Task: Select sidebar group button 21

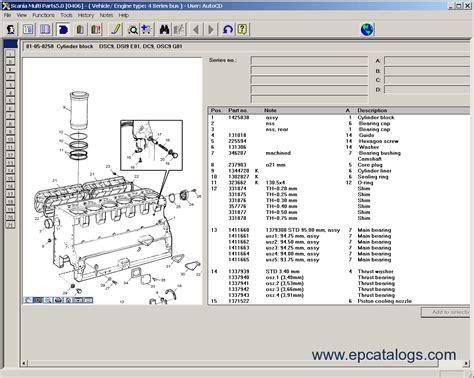Action: [10, 225]
